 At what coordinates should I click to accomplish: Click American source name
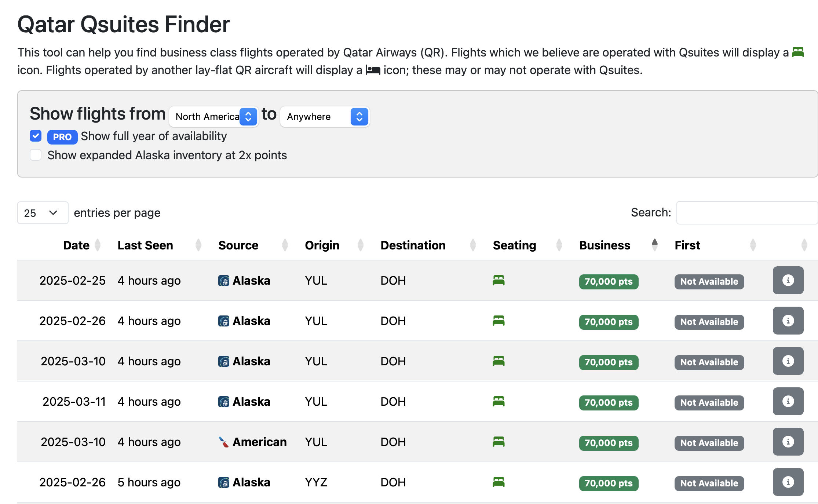pyautogui.click(x=260, y=442)
